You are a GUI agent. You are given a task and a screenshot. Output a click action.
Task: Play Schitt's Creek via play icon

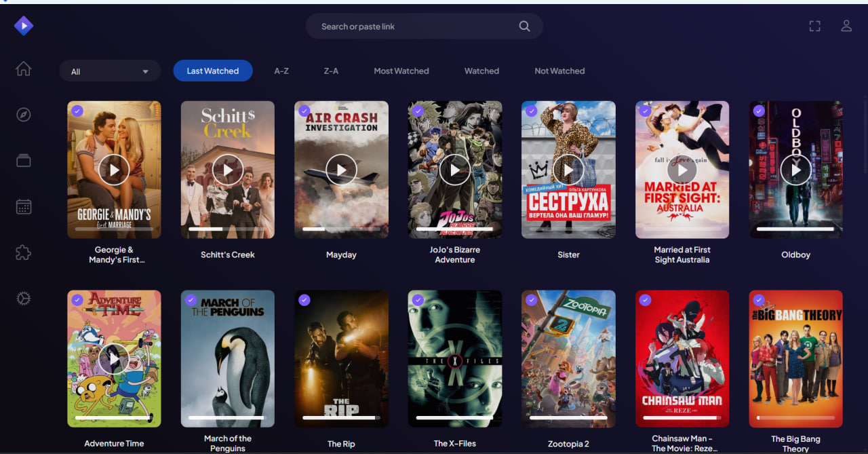click(x=228, y=170)
